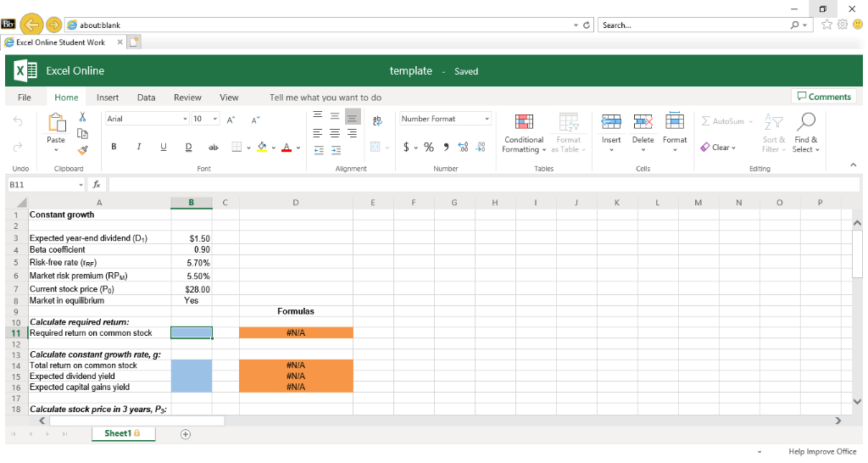Click the Increase Font Size icon

233,120
